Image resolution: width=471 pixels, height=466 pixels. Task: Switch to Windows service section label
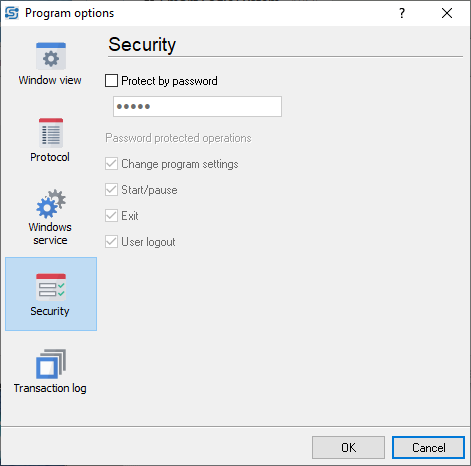[50, 234]
